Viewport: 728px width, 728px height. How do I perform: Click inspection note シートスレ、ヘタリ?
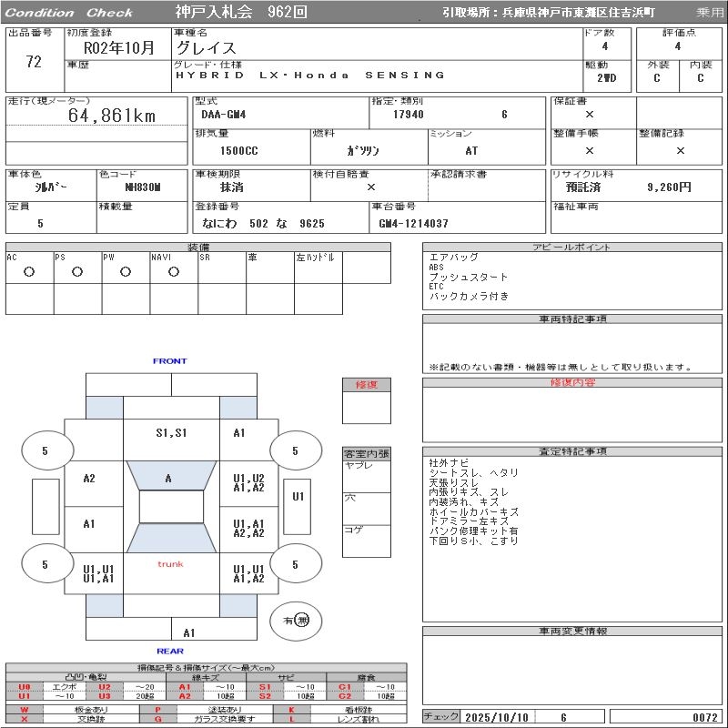point(473,472)
